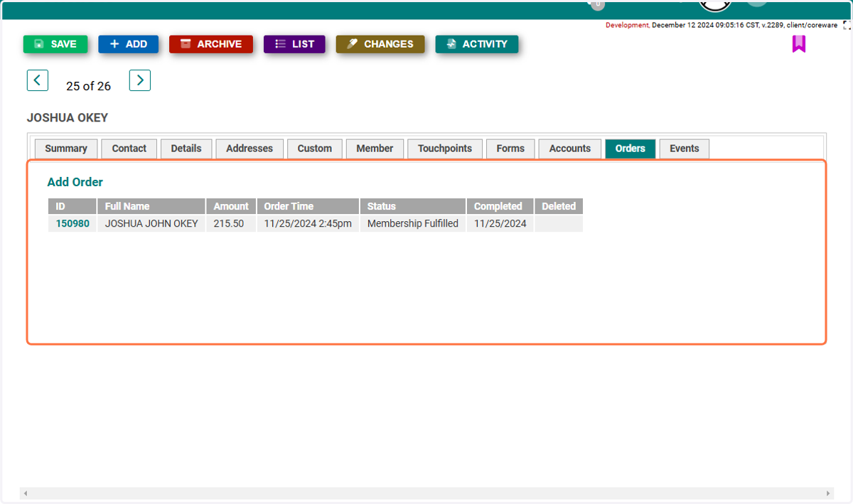
Task: Click the JOSHUA JOHN OKEY name cell
Action: click(x=151, y=223)
